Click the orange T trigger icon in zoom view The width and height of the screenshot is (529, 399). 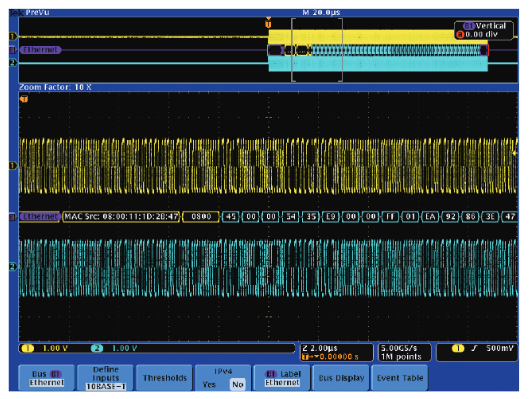pos(24,99)
